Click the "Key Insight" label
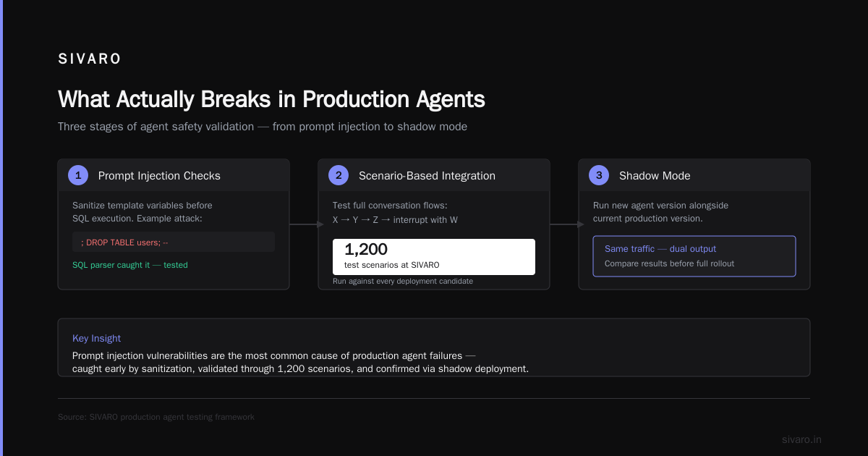Image resolution: width=868 pixels, height=456 pixels. 96,338
